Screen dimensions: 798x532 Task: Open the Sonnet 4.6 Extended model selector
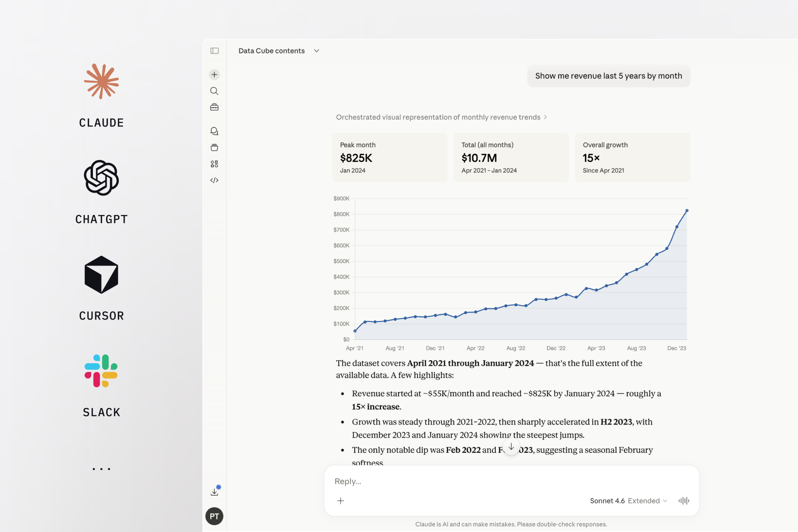(x=628, y=501)
